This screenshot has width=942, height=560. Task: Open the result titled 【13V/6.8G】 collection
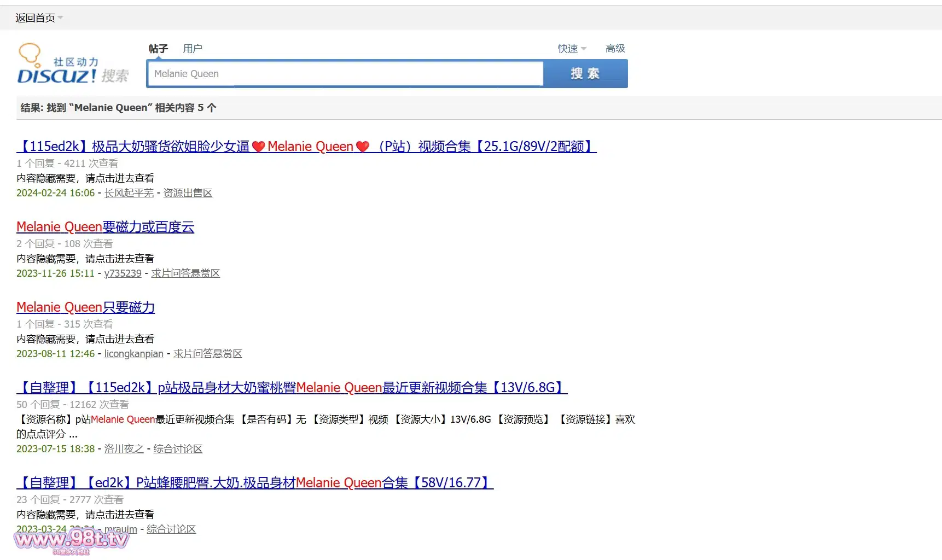coord(292,387)
